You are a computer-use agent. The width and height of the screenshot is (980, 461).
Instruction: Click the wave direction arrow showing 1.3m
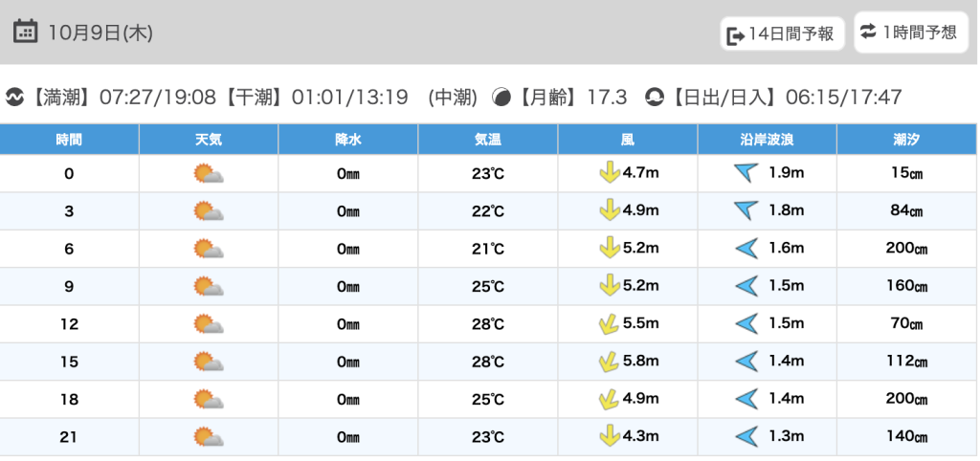(x=746, y=437)
